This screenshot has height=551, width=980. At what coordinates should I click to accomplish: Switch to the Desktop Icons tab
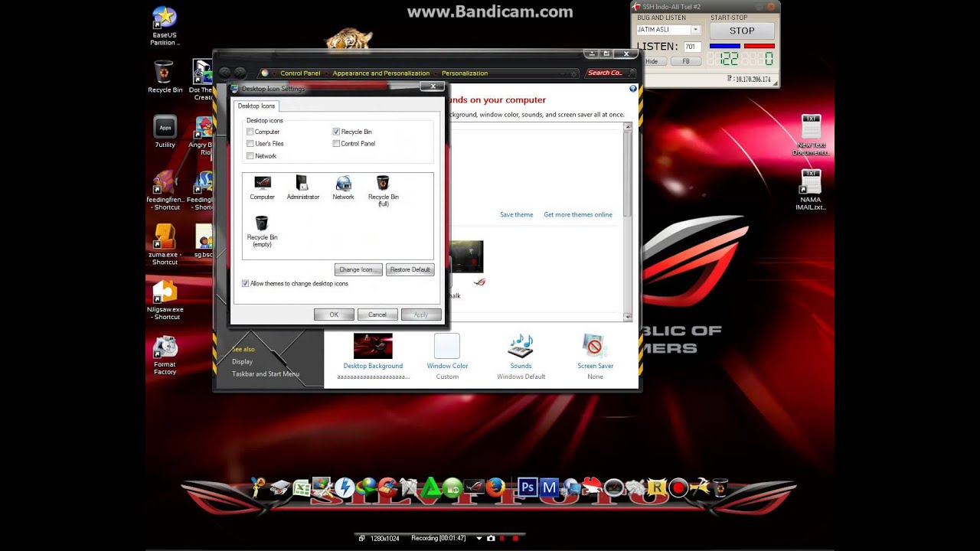tap(256, 106)
